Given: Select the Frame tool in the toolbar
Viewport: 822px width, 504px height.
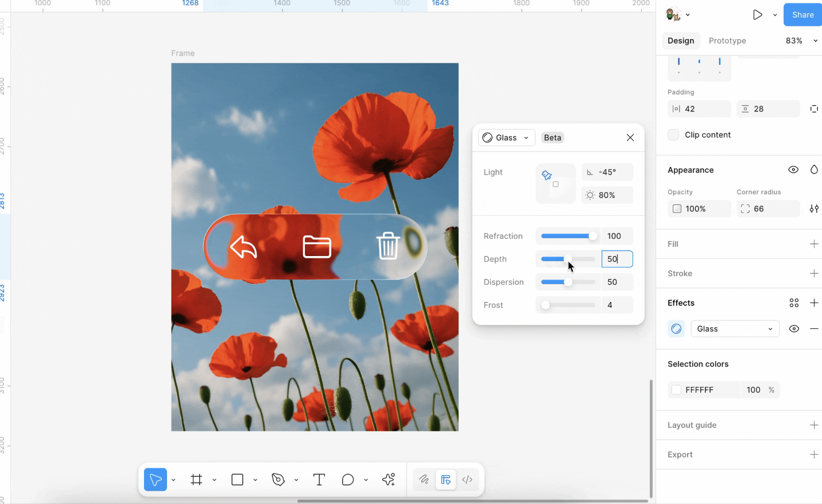Looking at the screenshot, I should tap(196, 480).
